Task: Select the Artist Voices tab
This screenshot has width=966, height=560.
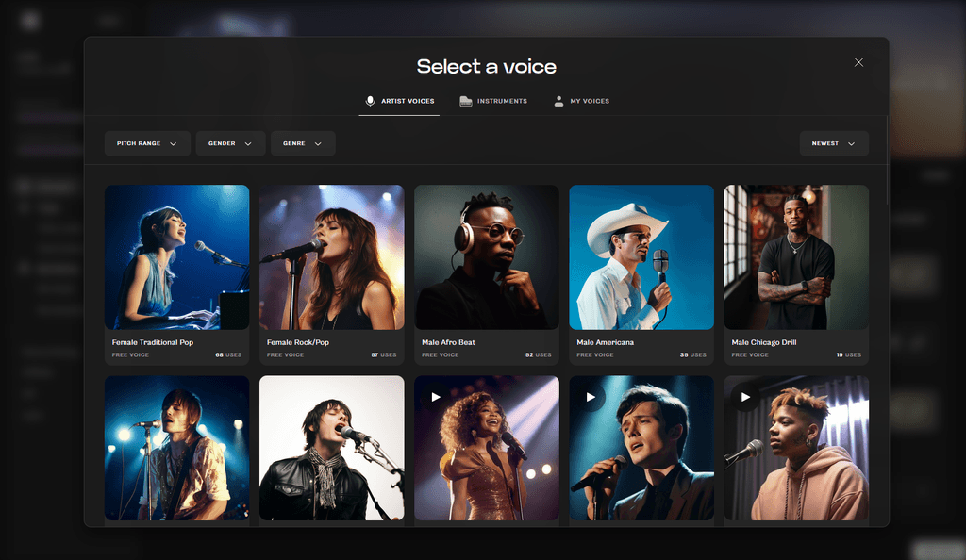Action: tap(399, 100)
